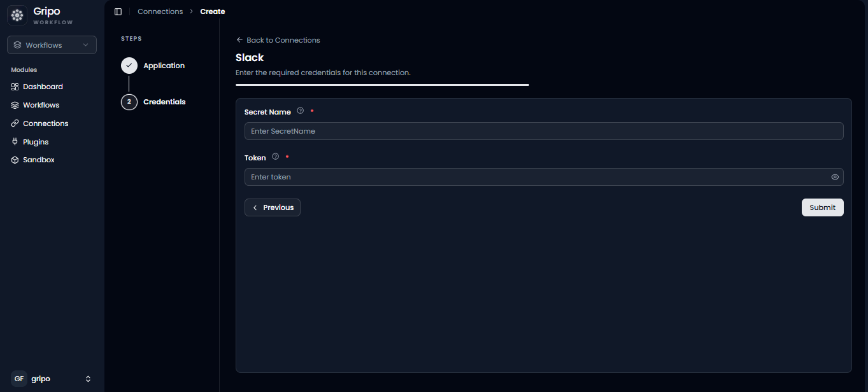
Task: Click the Gripo logo icon
Action: (x=17, y=15)
